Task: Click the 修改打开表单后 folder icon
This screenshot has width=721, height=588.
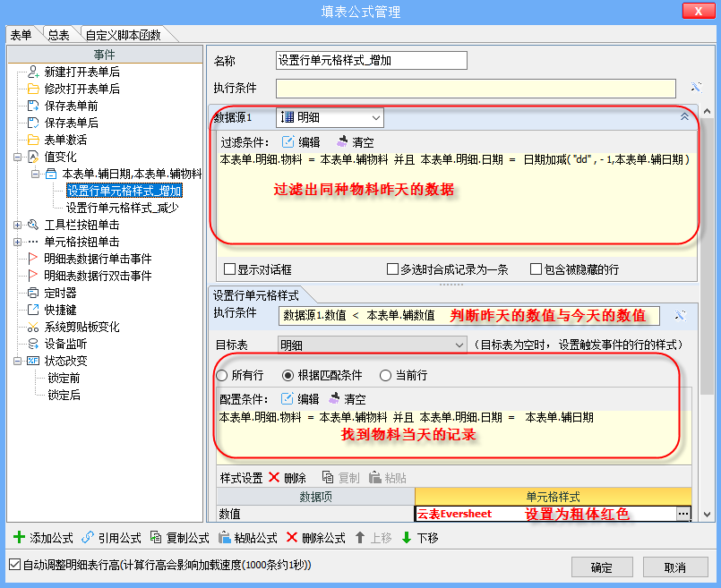Action: pyautogui.click(x=33, y=89)
